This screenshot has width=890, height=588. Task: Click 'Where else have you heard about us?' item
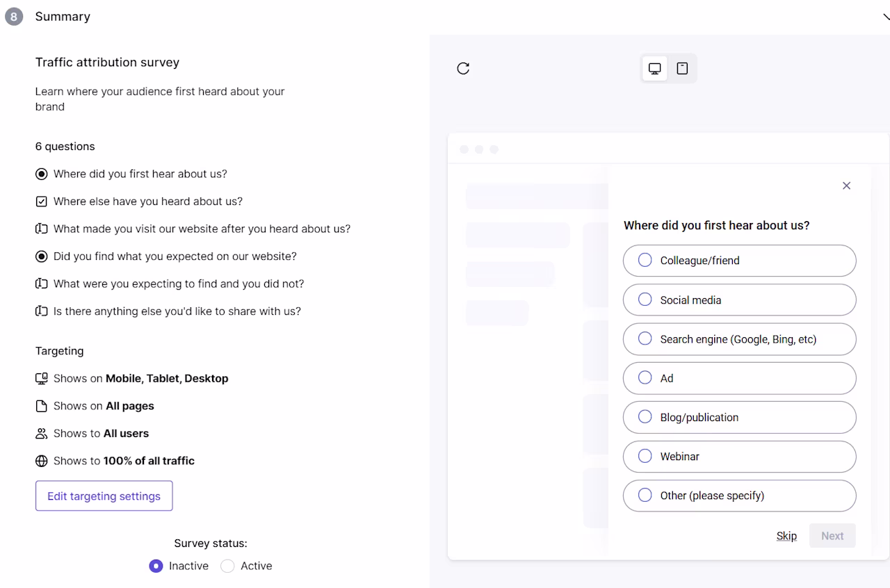[x=148, y=202]
